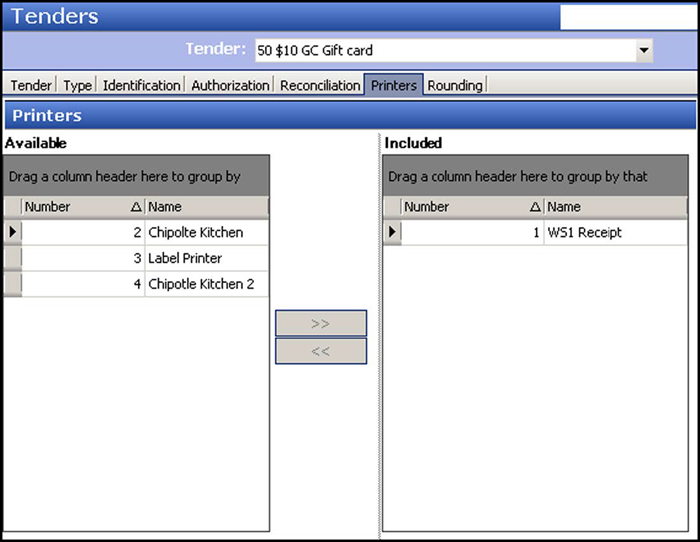Viewport: 700px width, 542px height.
Task: Select the Printers tab
Action: click(x=394, y=85)
